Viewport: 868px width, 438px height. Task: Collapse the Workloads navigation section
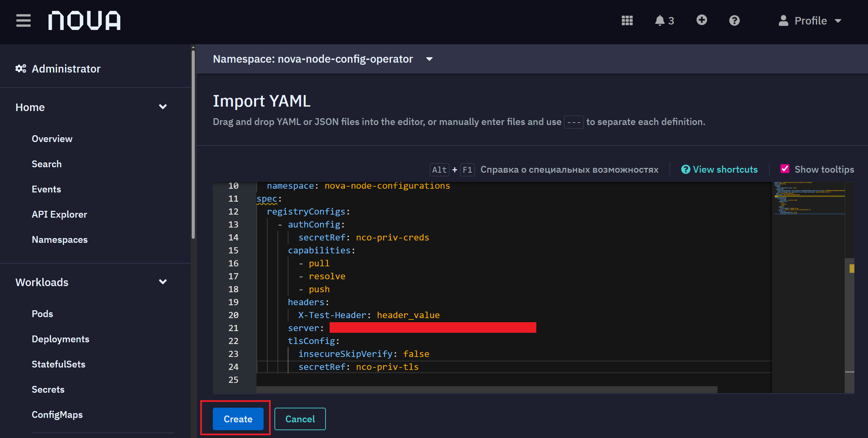91,282
